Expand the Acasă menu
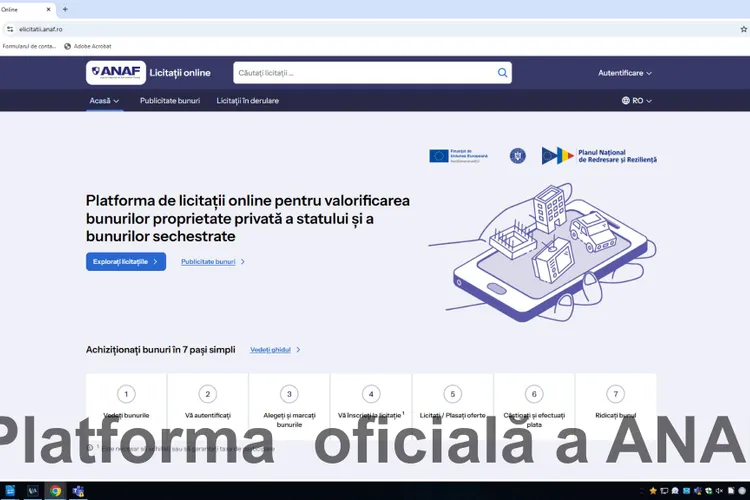The width and height of the screenshot is (750, 500). (104, 100)
